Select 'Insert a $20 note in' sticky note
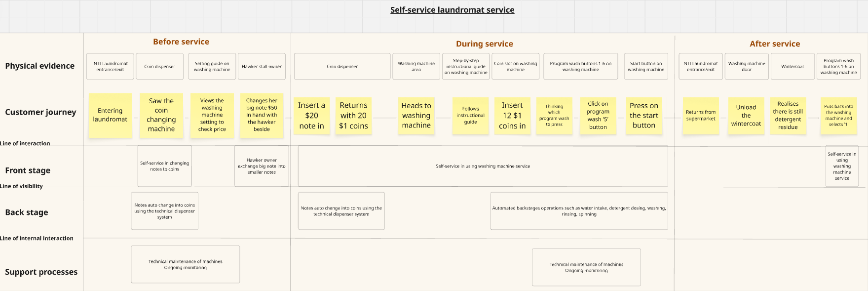The height and width of the screenshot is (291, 868). pos(311,116)
